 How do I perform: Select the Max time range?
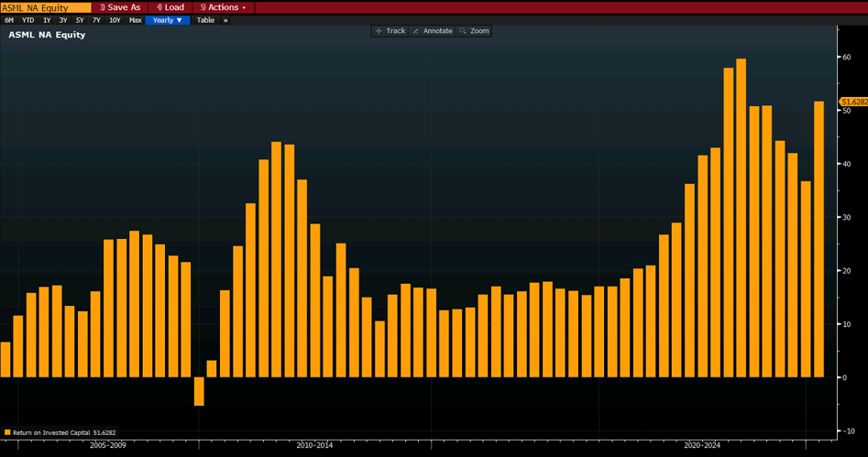coord(135,20)
